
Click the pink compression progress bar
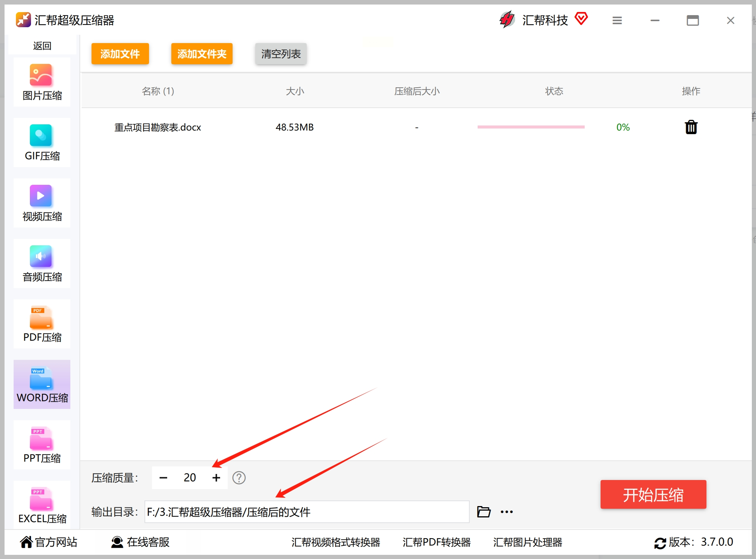click(531, 127)
